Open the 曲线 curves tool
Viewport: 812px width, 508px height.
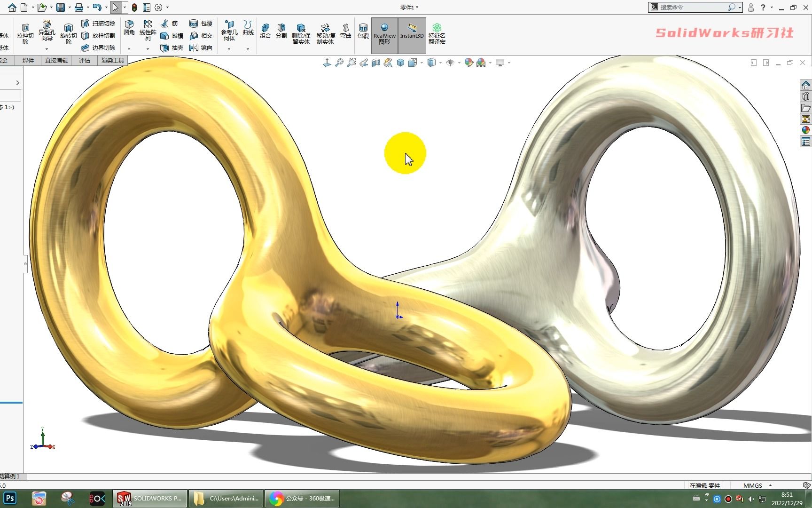point(248,28)
